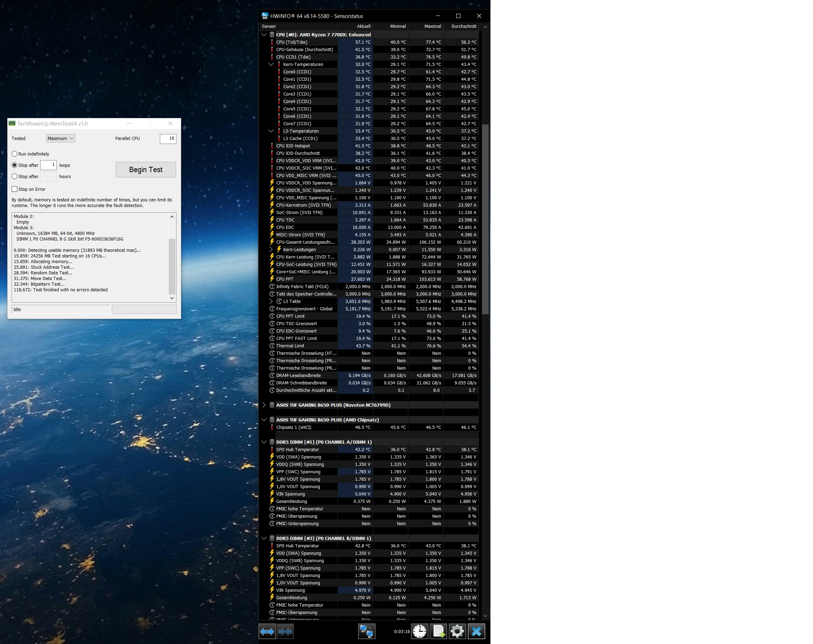Image resolution: width=813 pixels, height=644 pixels.
Task: Click the Parallel CPU input field
Action: 168,138
